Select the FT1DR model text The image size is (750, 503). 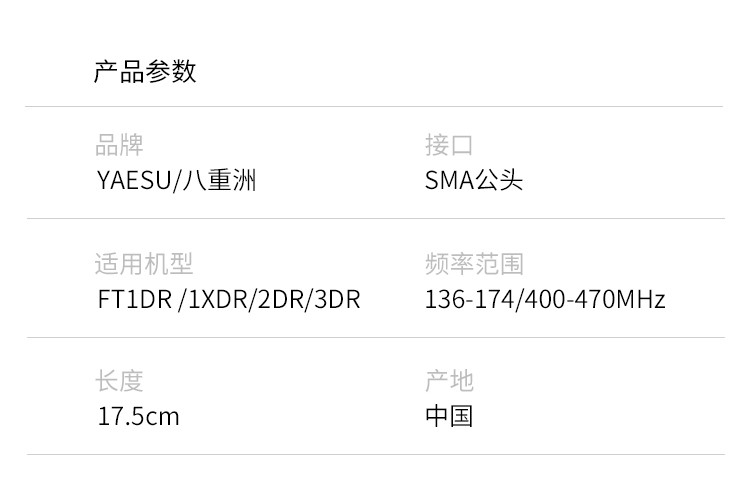pyautogui.click(x=134, y=299)
